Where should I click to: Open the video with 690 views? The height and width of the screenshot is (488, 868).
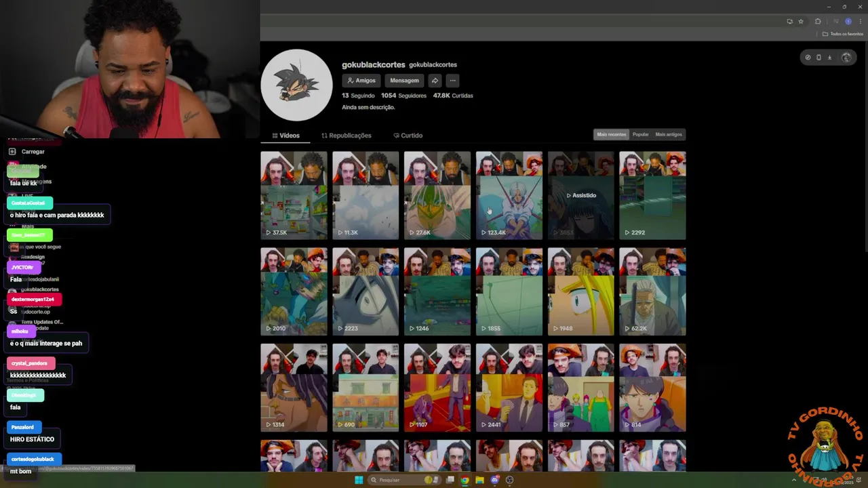[366, 388]
